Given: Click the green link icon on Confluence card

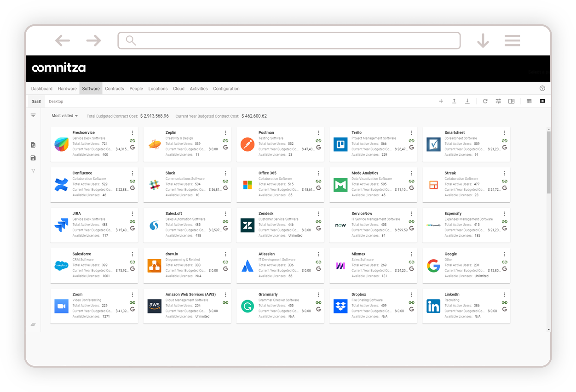Looking at the screenshot, I should click(x=132, y=182).
